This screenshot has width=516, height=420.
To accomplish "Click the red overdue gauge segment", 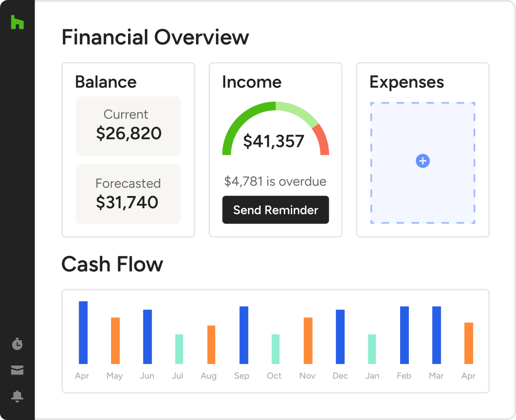I will pos(322,140).
